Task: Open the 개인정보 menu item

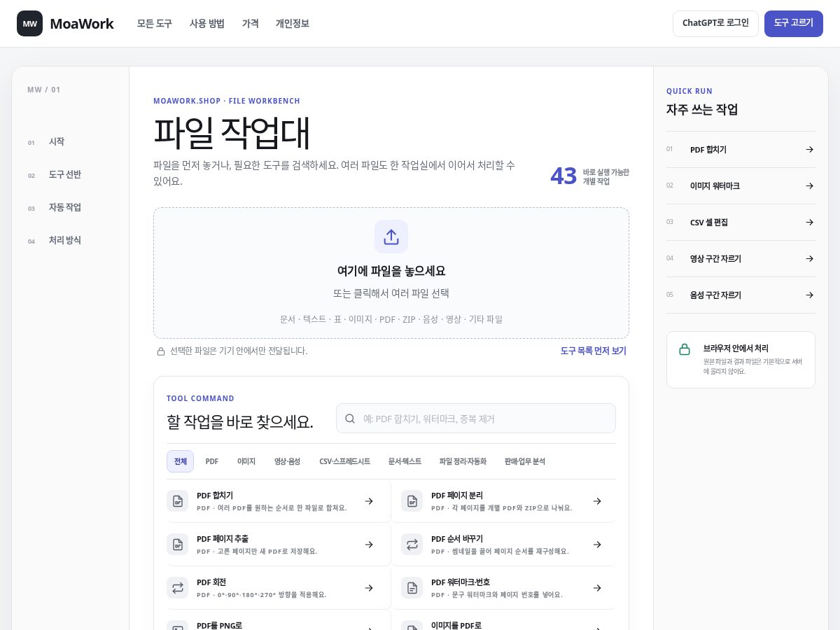Action: pyautogui.click(x=293, y=24)
